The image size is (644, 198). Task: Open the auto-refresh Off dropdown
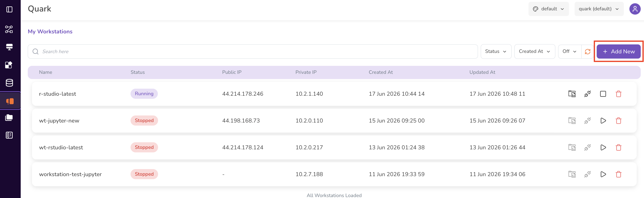point(569,51)
